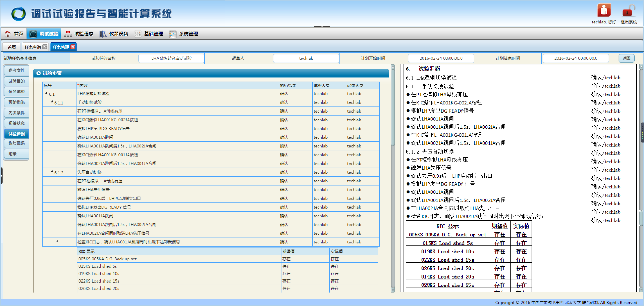Screen dimensions: 644x306
Task: Click the home house icon in navigation
Action: pos(8,34)
